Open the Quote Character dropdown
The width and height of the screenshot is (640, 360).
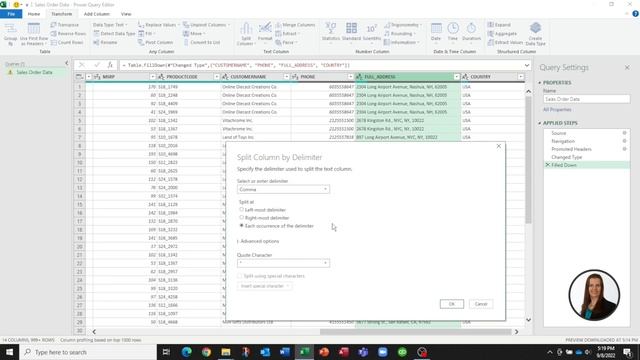click(283, 263)
